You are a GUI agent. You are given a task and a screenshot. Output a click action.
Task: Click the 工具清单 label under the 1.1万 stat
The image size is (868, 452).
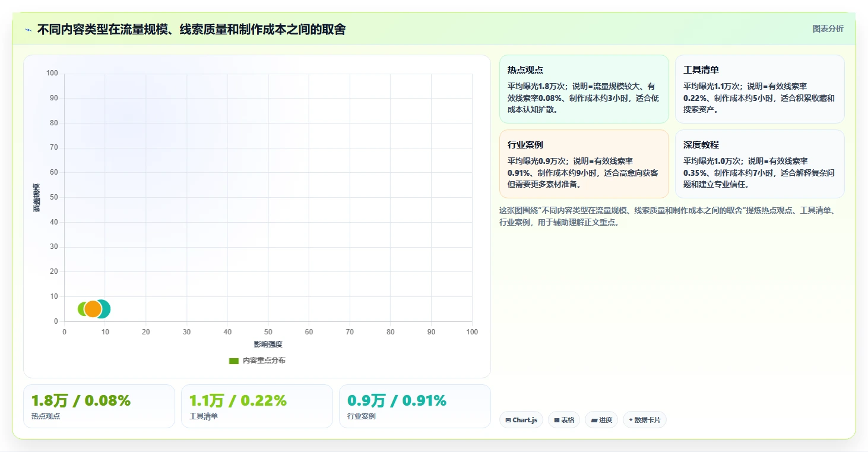coord(204,416)
